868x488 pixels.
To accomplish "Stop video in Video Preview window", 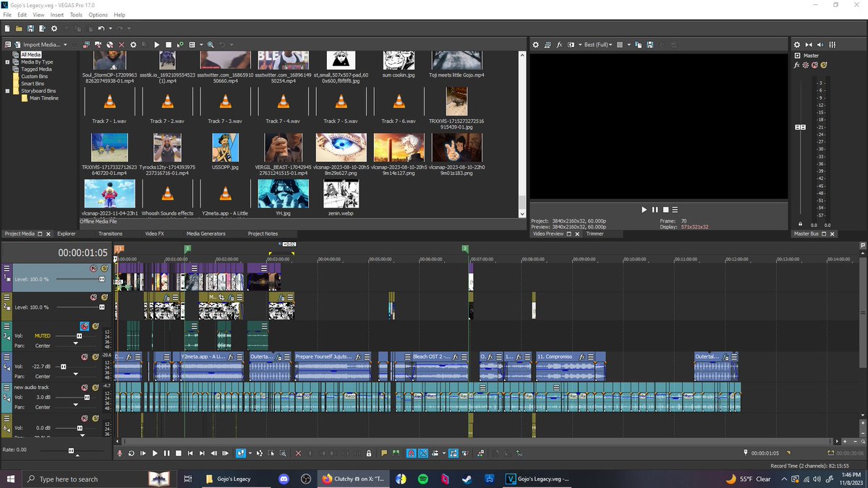I will click(665, 210).
